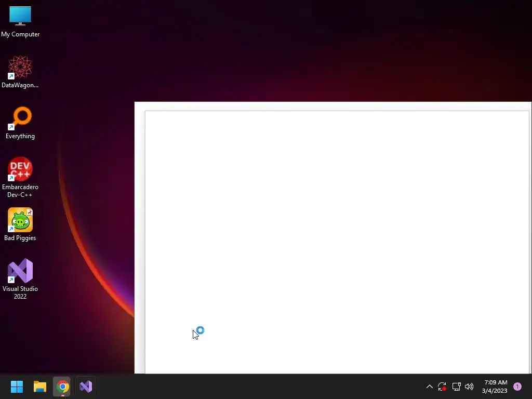
Task: Open the Windows Start menu
Action: pyautogui.click(x=17, y=387)
